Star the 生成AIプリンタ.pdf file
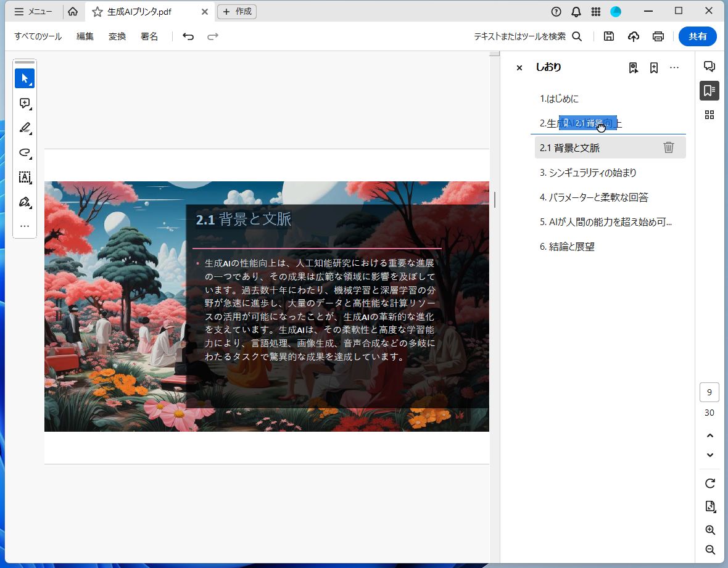The image size is (728, 568). tap(97, 12)
